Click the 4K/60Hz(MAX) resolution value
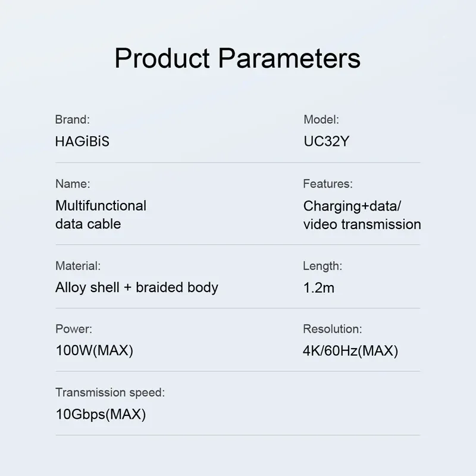 350,351
